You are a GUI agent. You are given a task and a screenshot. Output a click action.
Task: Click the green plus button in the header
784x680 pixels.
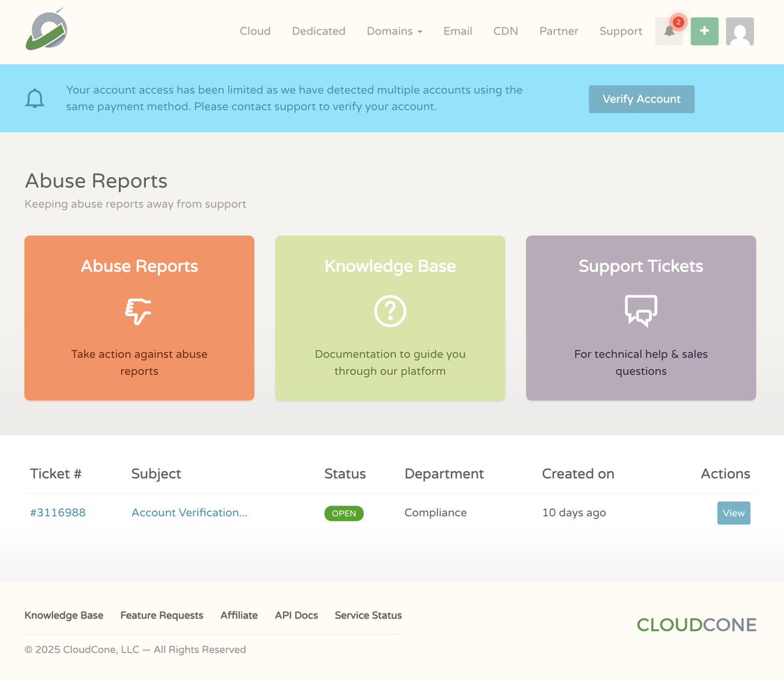(704, 31)
